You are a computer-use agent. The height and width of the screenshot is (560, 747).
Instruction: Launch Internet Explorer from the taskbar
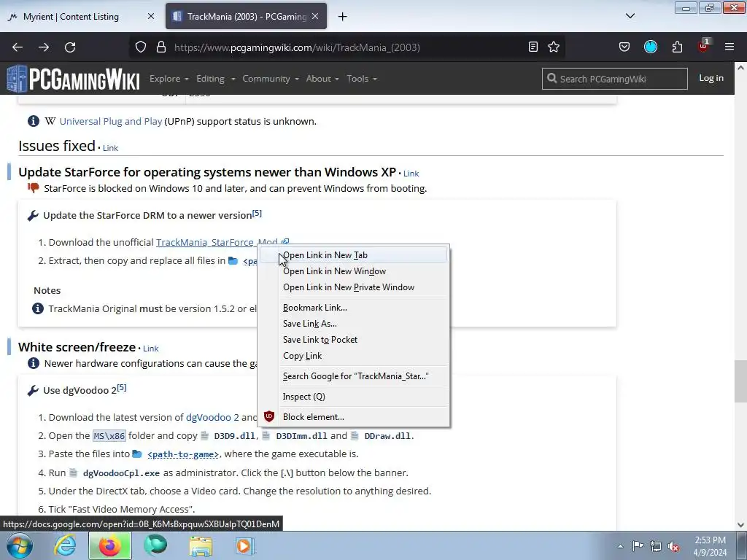(x=65, y=546)
